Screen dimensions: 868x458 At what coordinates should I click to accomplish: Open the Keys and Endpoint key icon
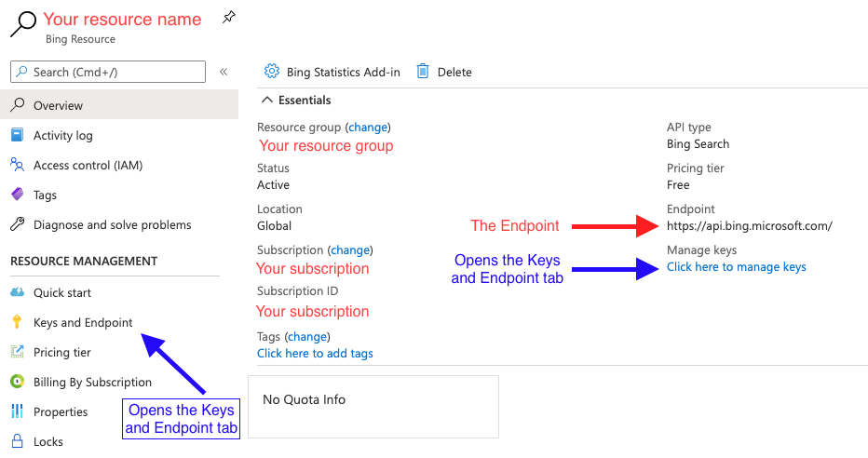click(17, 321)
